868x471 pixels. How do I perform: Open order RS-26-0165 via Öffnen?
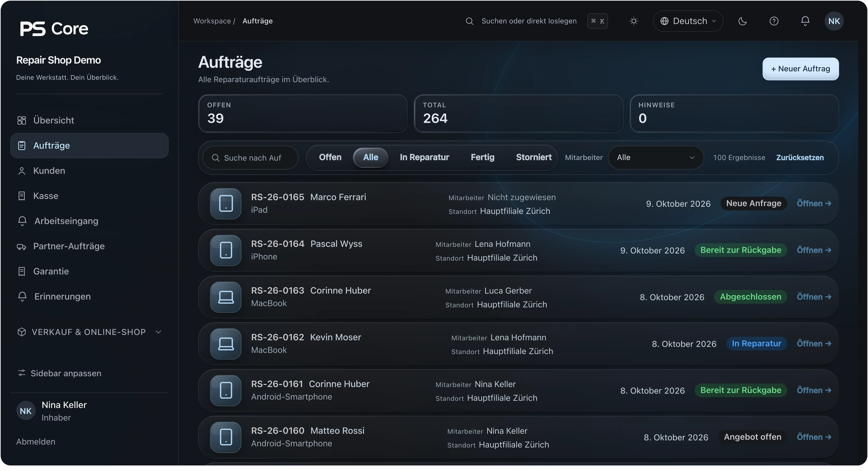click(x=814, y=204)
